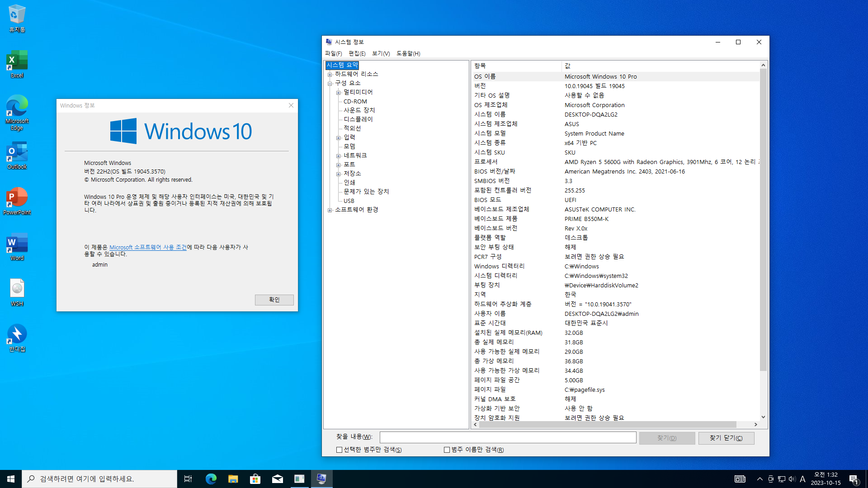
Task: Click the 찾기(D) button
Action: click(667, 438)
